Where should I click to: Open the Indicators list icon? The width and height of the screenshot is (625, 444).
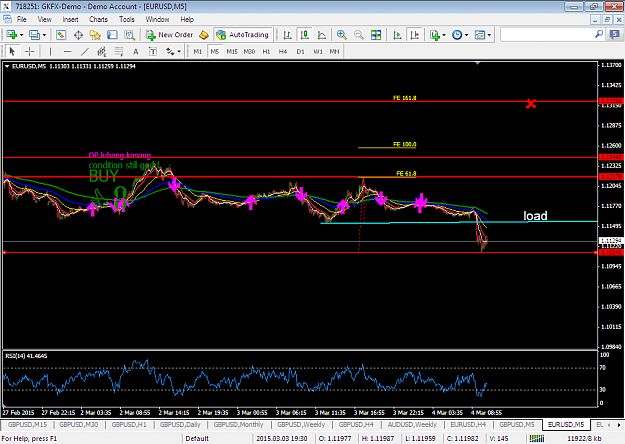(x=434, y=35)
